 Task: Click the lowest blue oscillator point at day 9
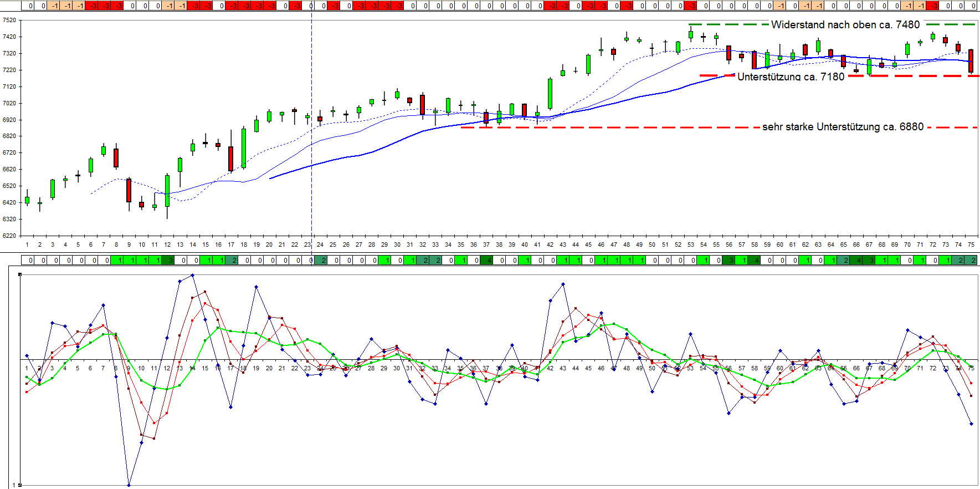[129, 485]
